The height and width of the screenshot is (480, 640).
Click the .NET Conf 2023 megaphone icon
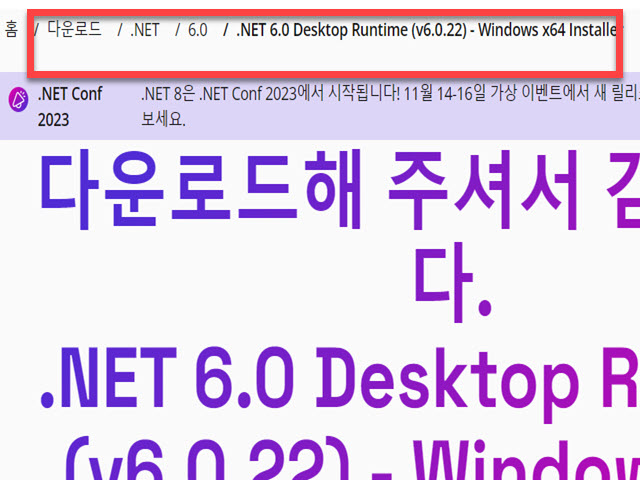[x=18, y=99]
